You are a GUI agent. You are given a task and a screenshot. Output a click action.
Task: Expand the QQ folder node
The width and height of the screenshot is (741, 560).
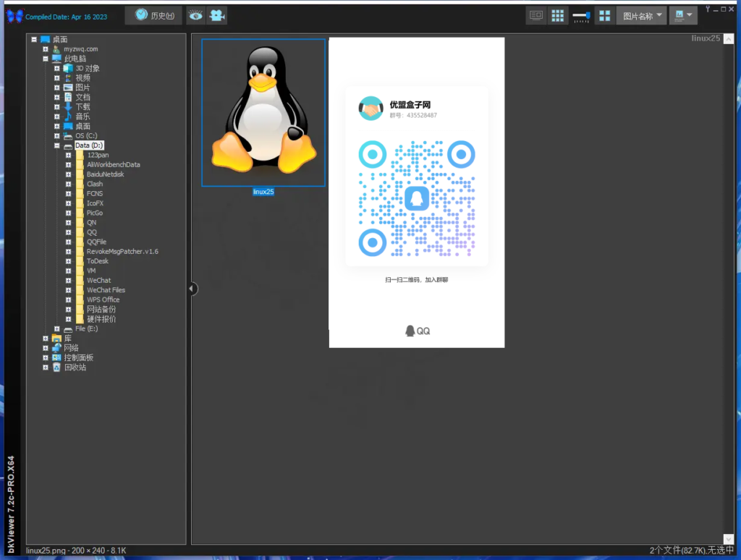68,232
